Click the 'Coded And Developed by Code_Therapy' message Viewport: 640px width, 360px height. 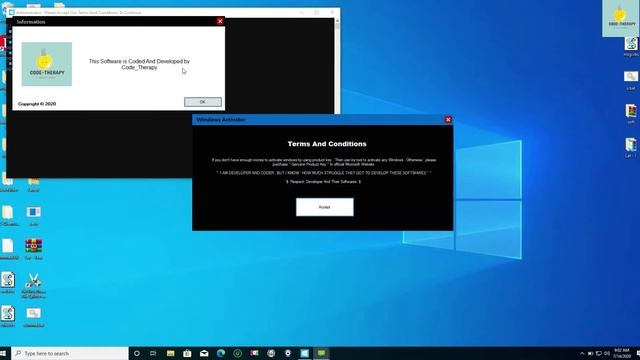point(139,64)
